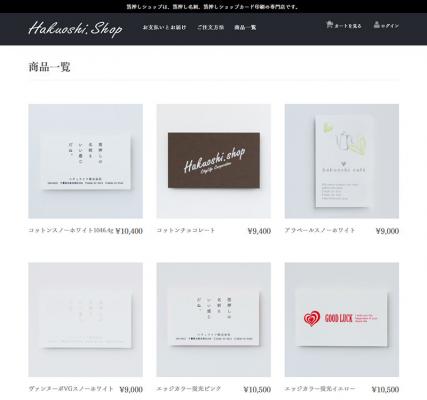Click the エッジカラー蛍光ピンク product name
Image resolution: width=427 pixels, height=400 pixels.
[x=189, y=389]
